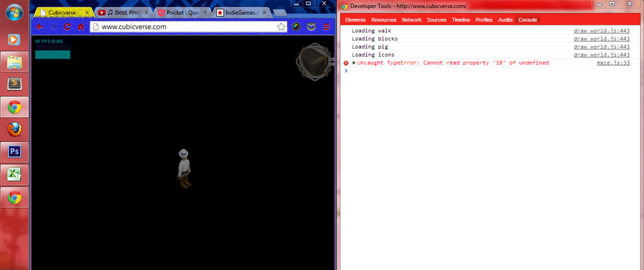Switch to the Elements panel

coord(355,20)
